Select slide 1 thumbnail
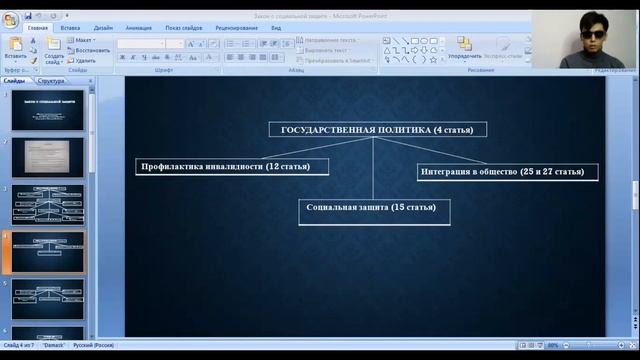The image size is (640, 360). 48,110
